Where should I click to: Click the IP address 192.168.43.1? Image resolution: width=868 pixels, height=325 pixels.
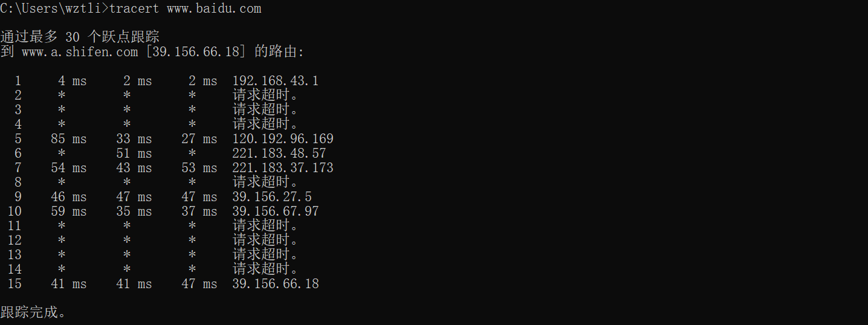tap(275, 81)
